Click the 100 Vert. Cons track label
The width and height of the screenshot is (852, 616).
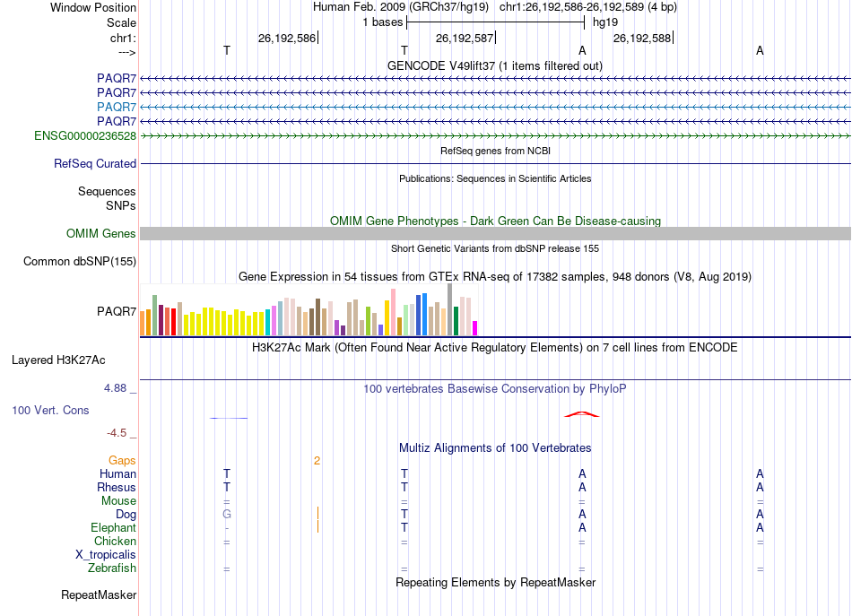click(x=50, y=410)
